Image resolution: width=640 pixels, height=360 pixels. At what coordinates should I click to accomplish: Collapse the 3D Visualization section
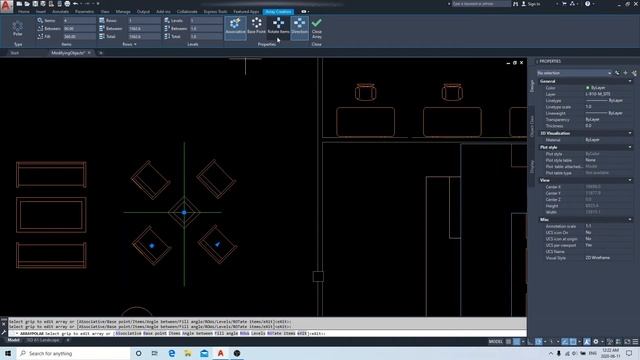pos(630,133)
